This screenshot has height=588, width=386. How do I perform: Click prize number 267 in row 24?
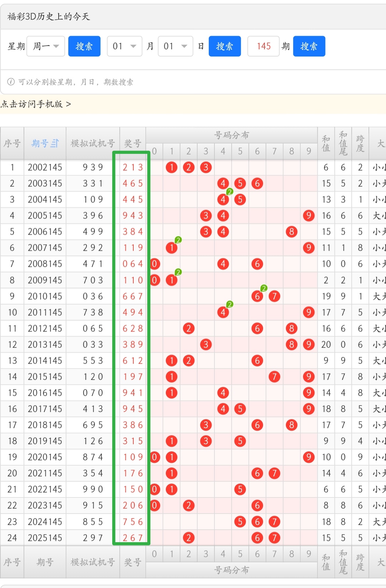point(133,538)
